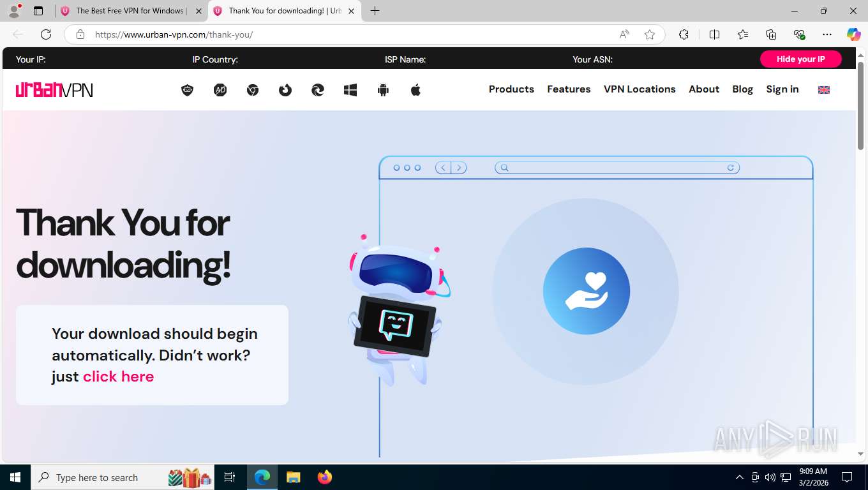Click the Urban VPN logo
Viewport: 868px width, 490px height.
54,90
